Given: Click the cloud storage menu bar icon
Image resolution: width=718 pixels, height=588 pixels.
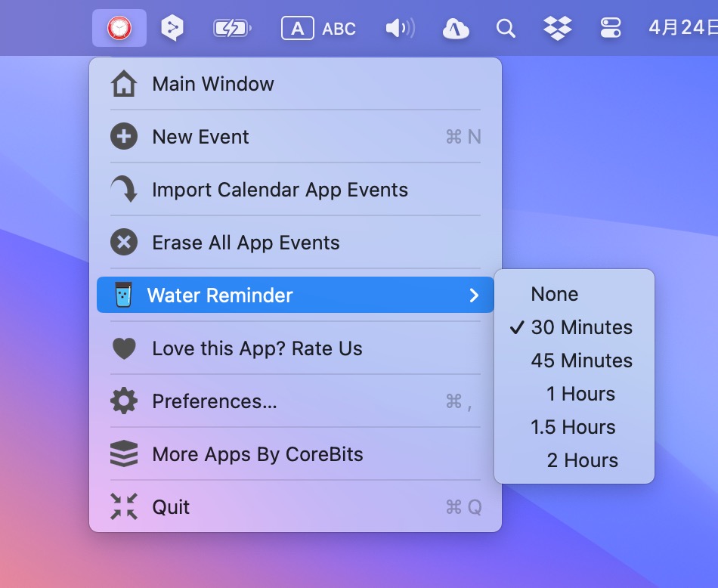Looking at the screenshot, I should pos(455,28).
